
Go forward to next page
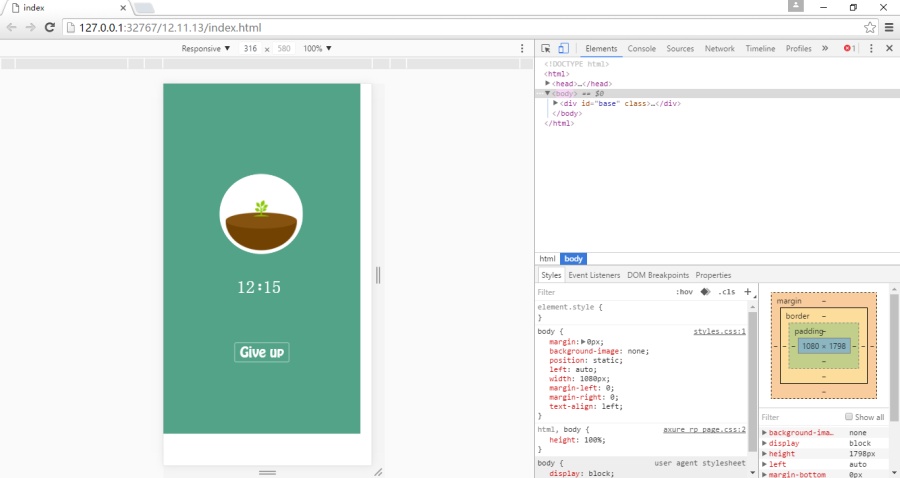click(30, 27)
